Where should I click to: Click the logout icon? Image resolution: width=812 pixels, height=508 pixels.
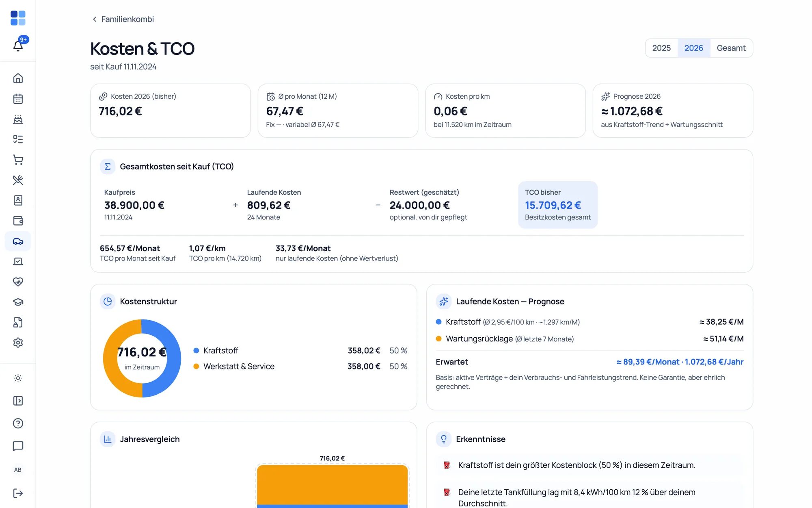18,493
